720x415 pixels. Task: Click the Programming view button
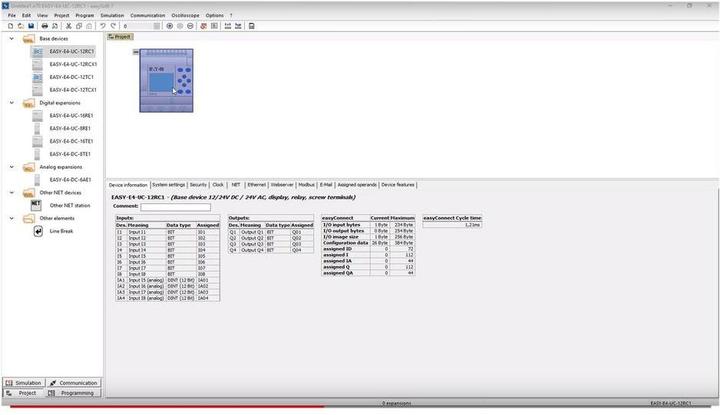73,393
